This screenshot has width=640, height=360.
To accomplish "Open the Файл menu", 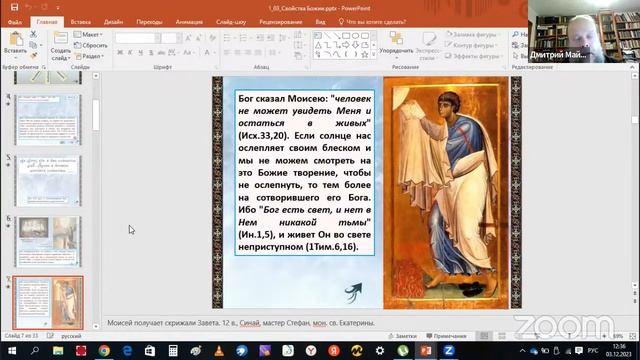I will pos(15,22).
